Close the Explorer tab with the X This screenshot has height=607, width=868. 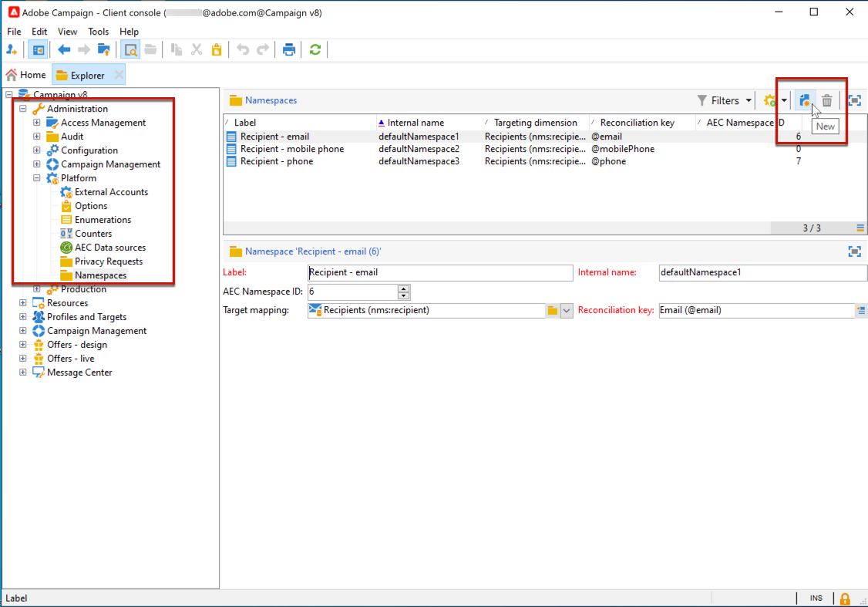point(119,75)
